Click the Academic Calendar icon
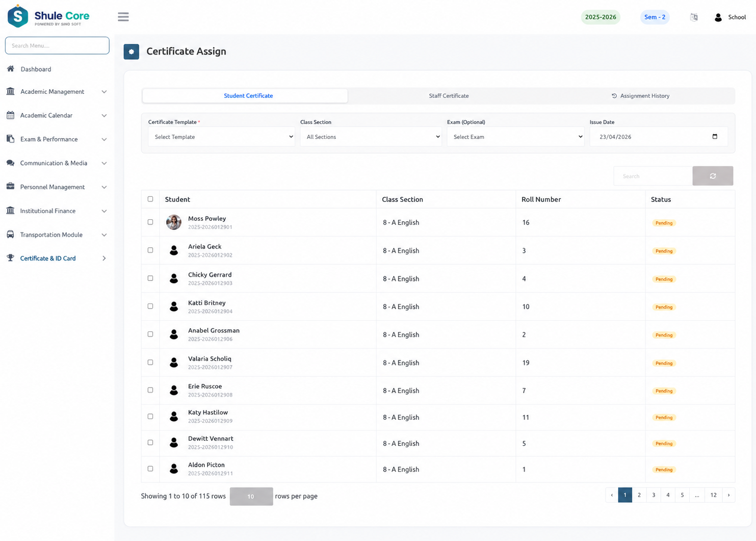 [10, 115]
